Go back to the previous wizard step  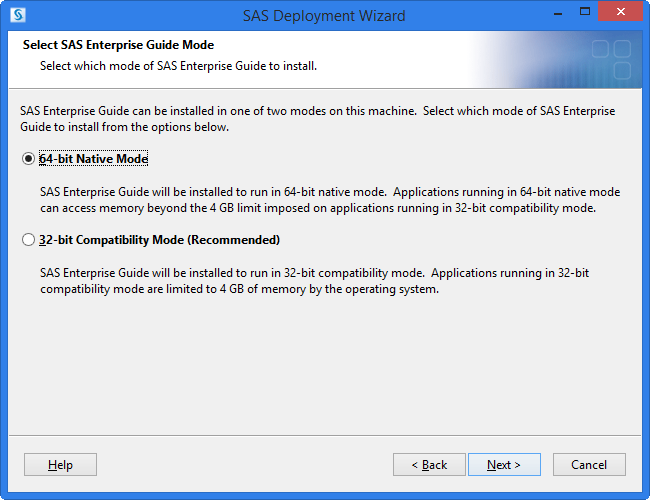(x=429, y=464)
